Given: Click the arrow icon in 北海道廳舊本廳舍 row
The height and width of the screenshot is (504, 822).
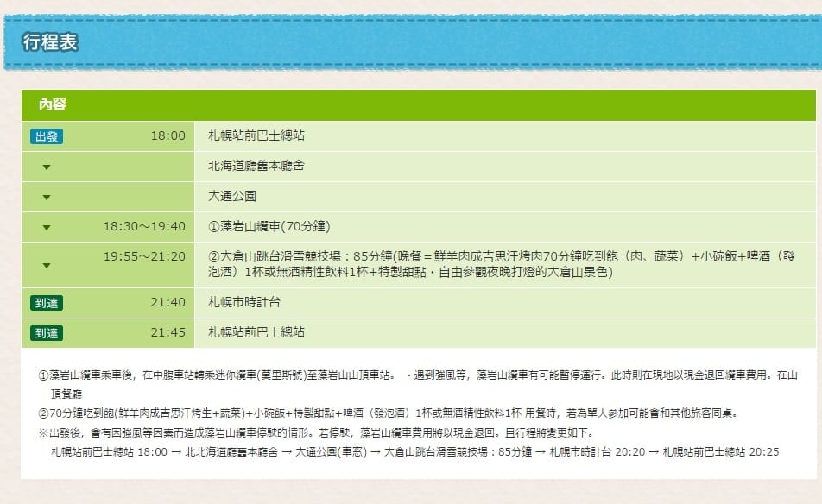Looking at the screenshot, I should [47, 167].
